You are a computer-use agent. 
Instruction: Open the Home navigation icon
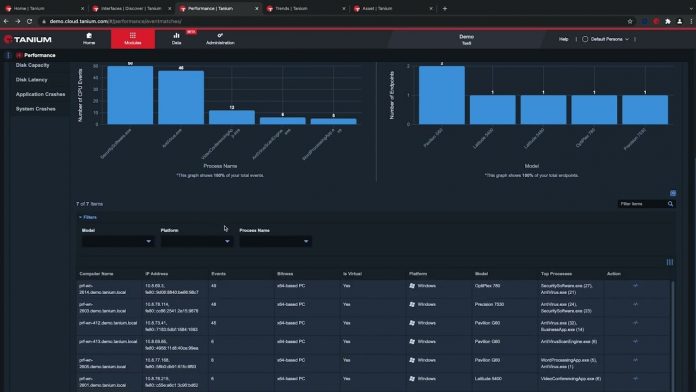(89, 39)
